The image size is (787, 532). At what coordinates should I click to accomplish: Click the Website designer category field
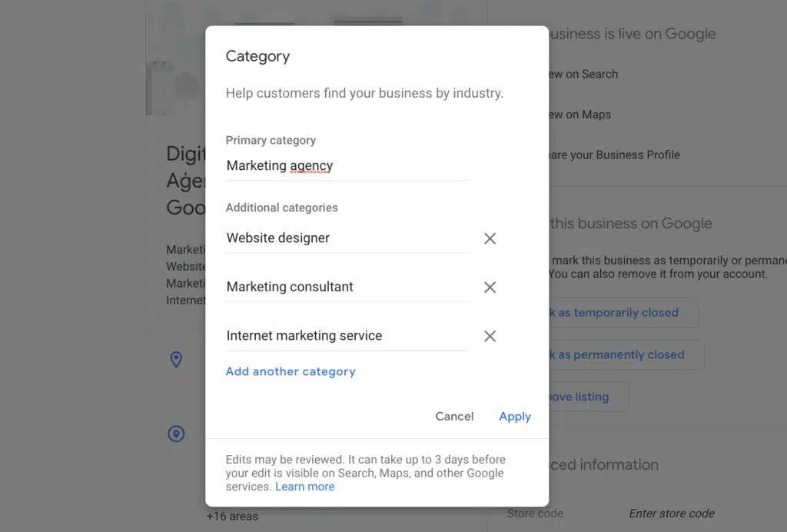point(347,238)
